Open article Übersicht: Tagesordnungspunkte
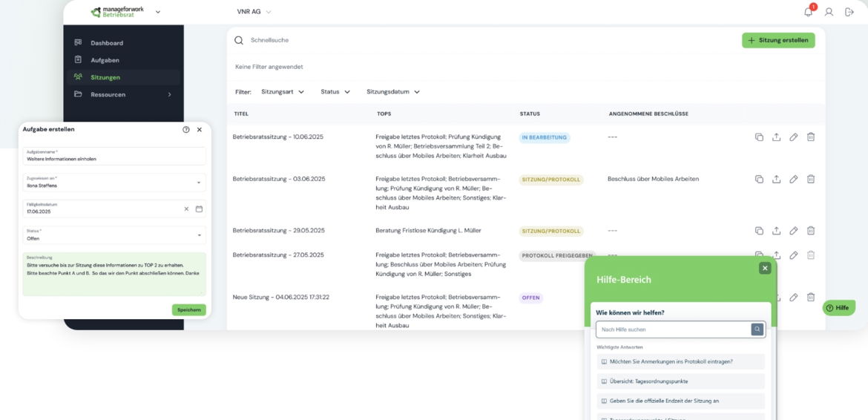The image size is (868, 420). (x=680, y=381)
